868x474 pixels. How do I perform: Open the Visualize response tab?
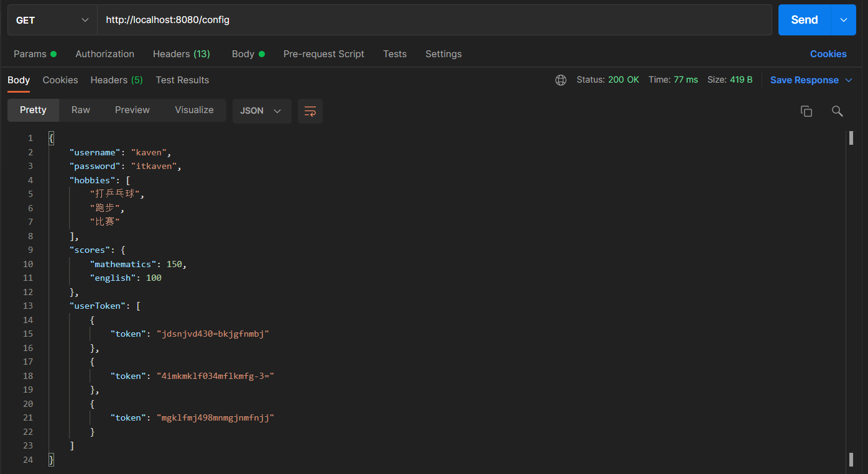pyautogui.click(x=194, y=110)
